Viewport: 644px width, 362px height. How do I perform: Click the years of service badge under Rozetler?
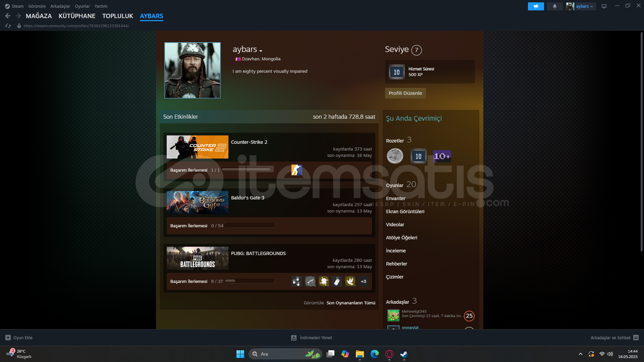(x=419, y=156)
